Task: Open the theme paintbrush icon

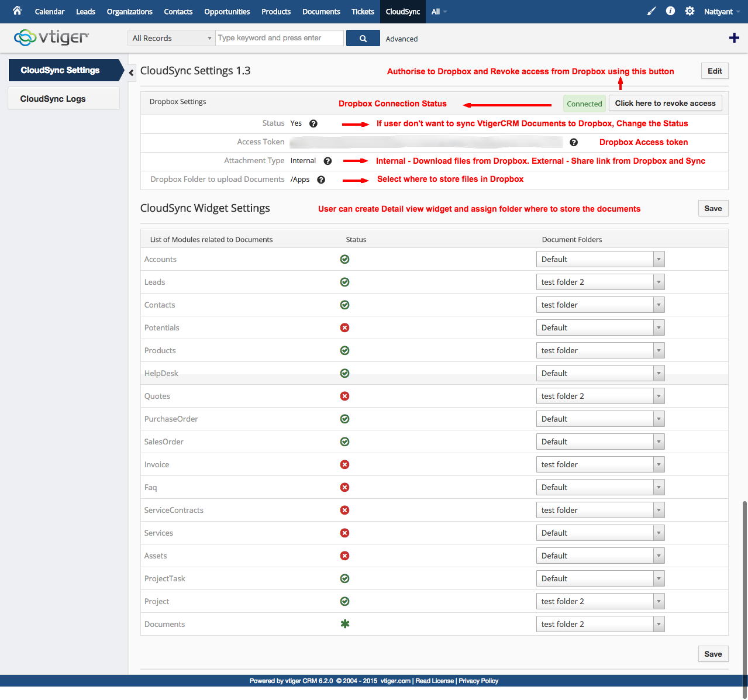Action: [x=652, y=11]
